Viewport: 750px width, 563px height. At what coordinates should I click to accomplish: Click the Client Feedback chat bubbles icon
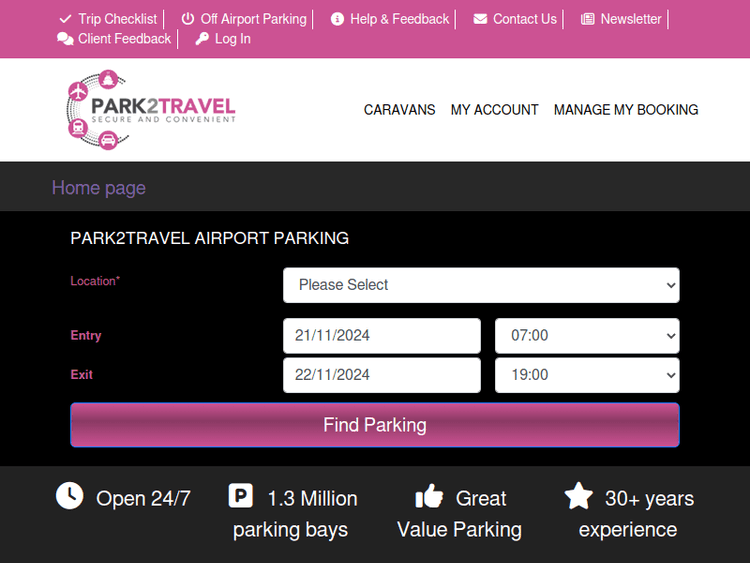65,39
